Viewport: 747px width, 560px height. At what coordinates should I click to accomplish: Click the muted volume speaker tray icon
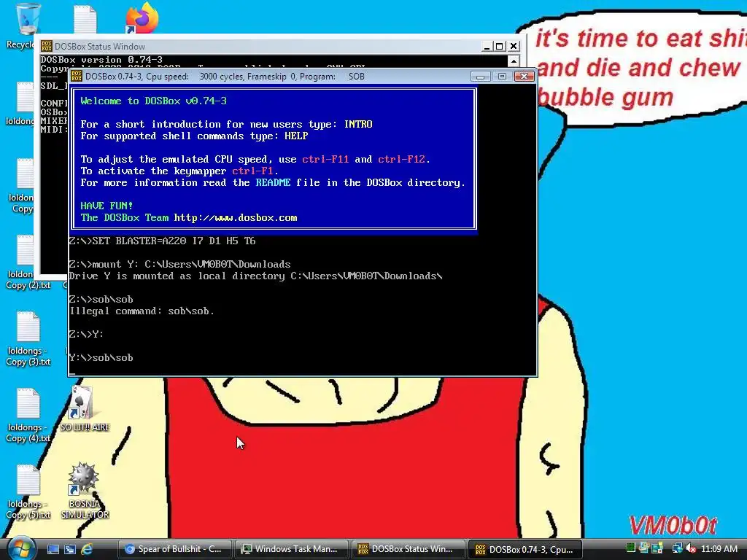[x=691, y=548]
